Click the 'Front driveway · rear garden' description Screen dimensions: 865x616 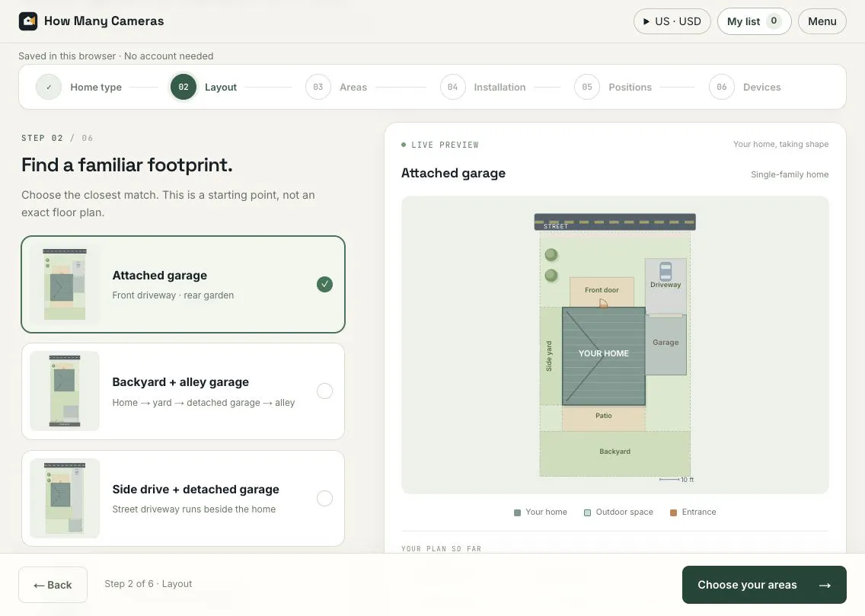(x=173, y=295)
